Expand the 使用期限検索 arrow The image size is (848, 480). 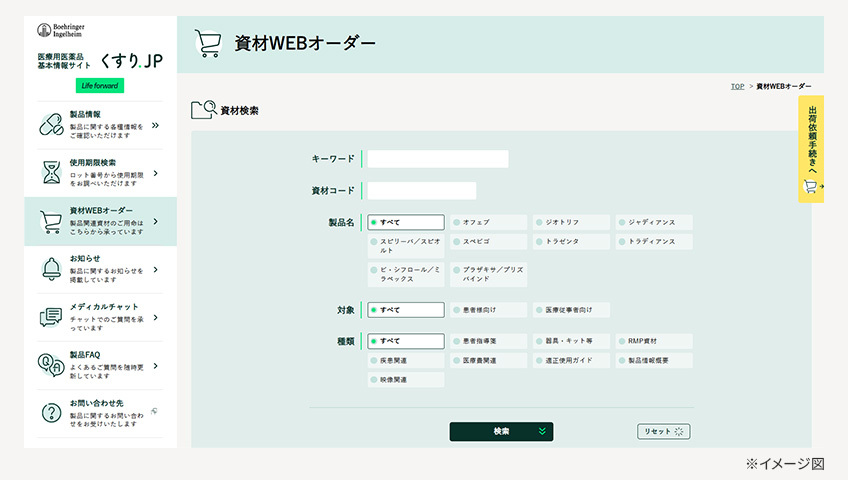[155, 173]
